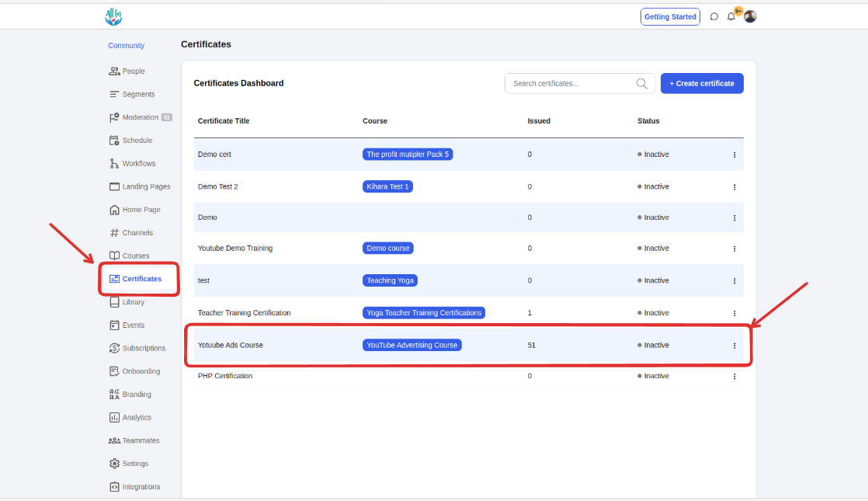Image resolution: width=868 pixels, height=501 pixels.
Task: Click the Issued column header
Action: tap(539, 120)
